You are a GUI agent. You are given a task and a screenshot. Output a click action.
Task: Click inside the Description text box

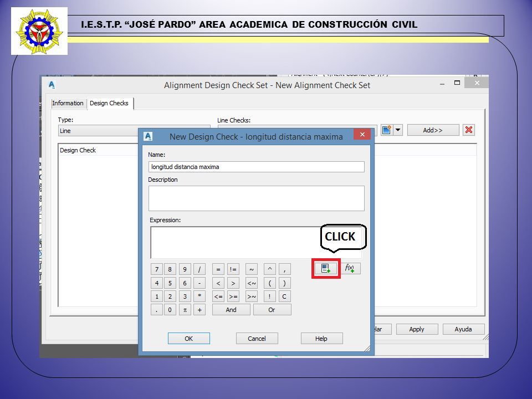(256, 198)
